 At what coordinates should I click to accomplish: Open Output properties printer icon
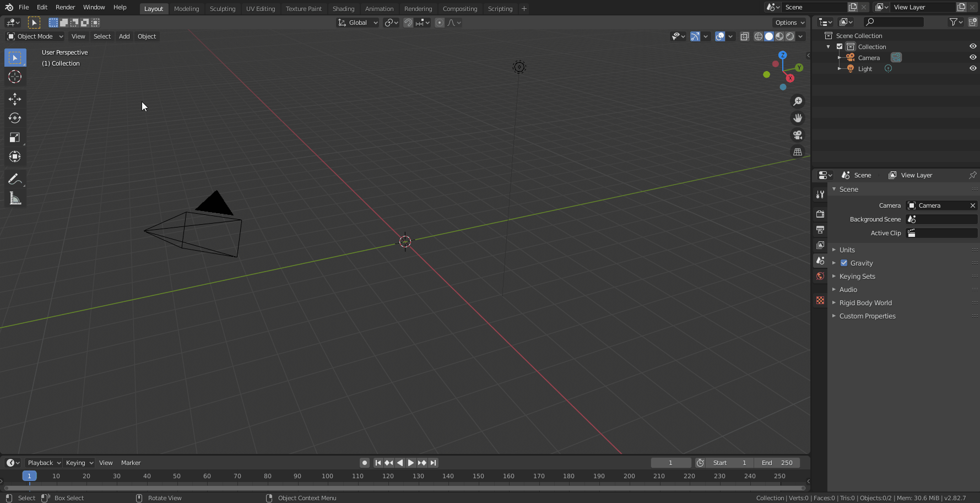pyautogui.click(x=820, y=229)
